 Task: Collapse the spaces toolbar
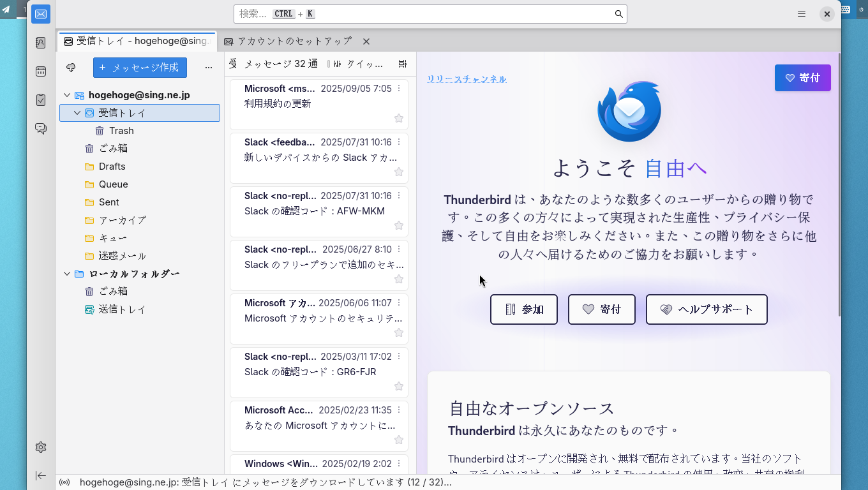coord(41,475)
